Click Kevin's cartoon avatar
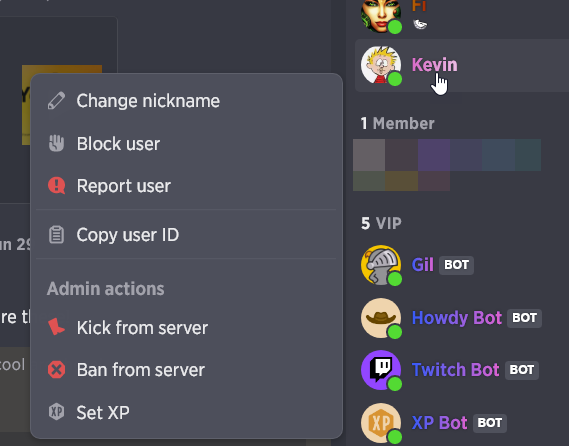The height and width of the screenshot is (446, 569). coord(381,65)
